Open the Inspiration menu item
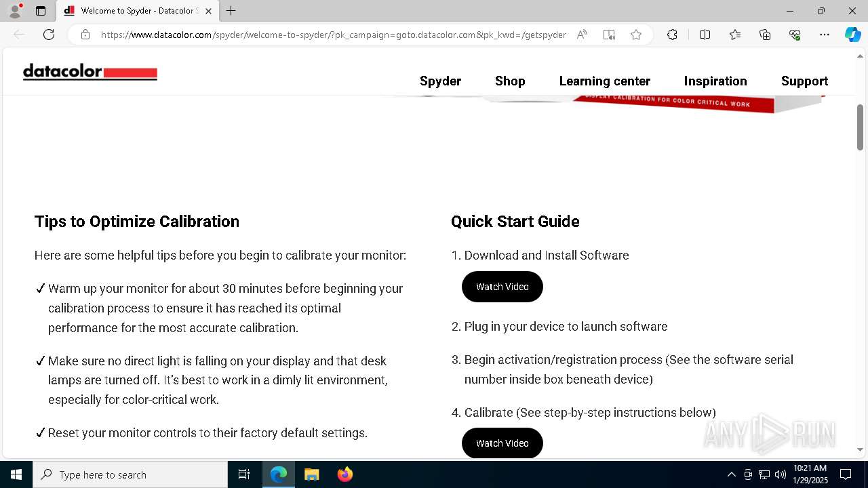Screen dimensions: 868x488 (715, 81)
